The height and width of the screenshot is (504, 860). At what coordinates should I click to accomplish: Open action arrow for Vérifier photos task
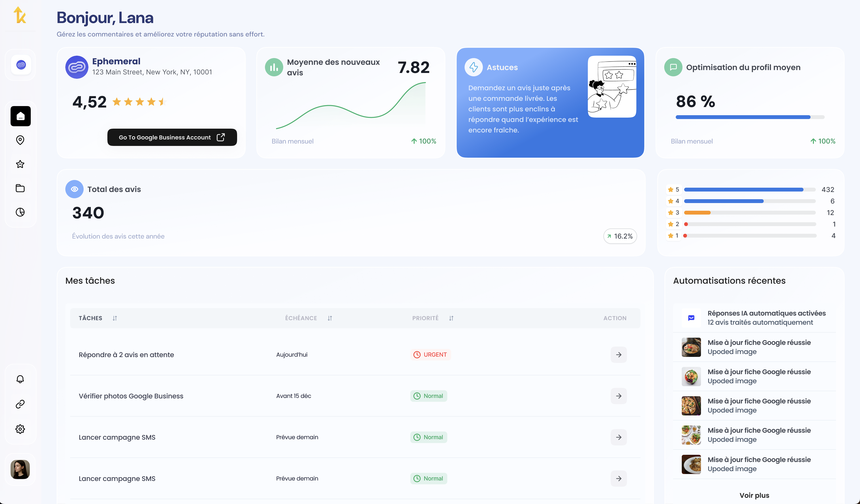pos(618,396)
